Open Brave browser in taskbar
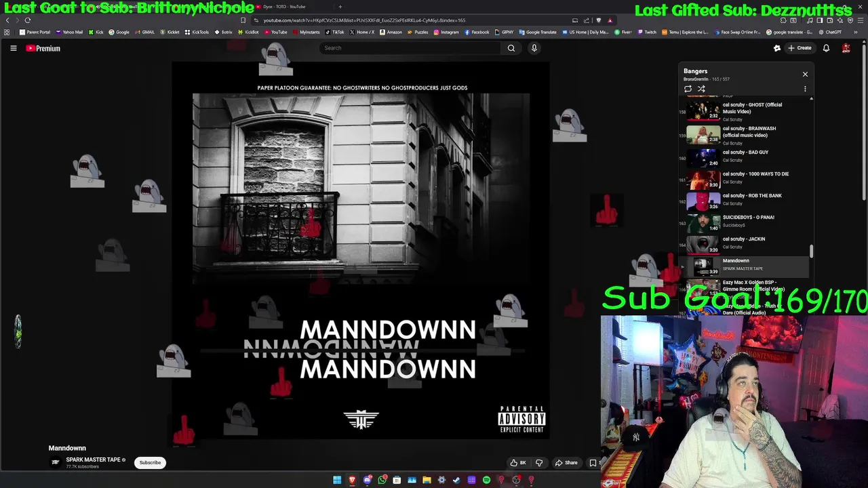 [x=352, y=481]
